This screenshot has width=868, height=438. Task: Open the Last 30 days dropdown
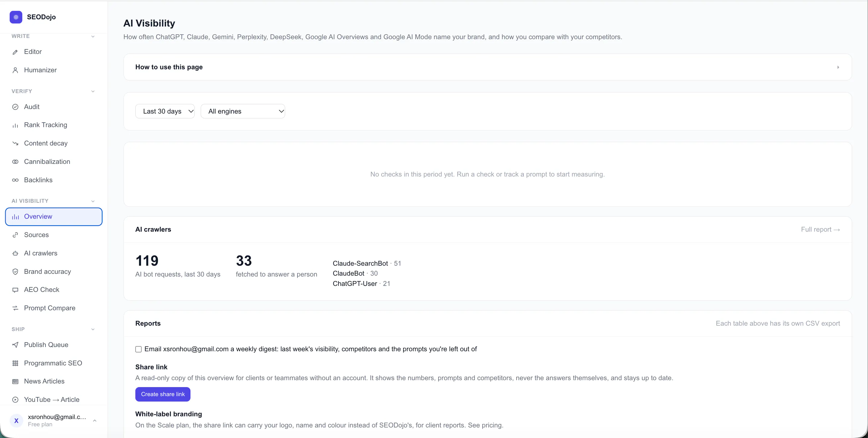[165, 111]
